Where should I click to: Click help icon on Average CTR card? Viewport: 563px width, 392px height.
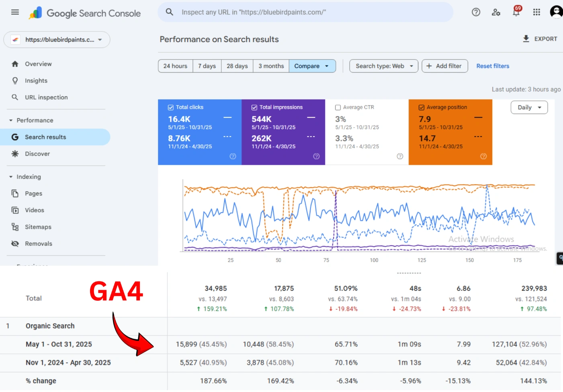tap(400, 156)
